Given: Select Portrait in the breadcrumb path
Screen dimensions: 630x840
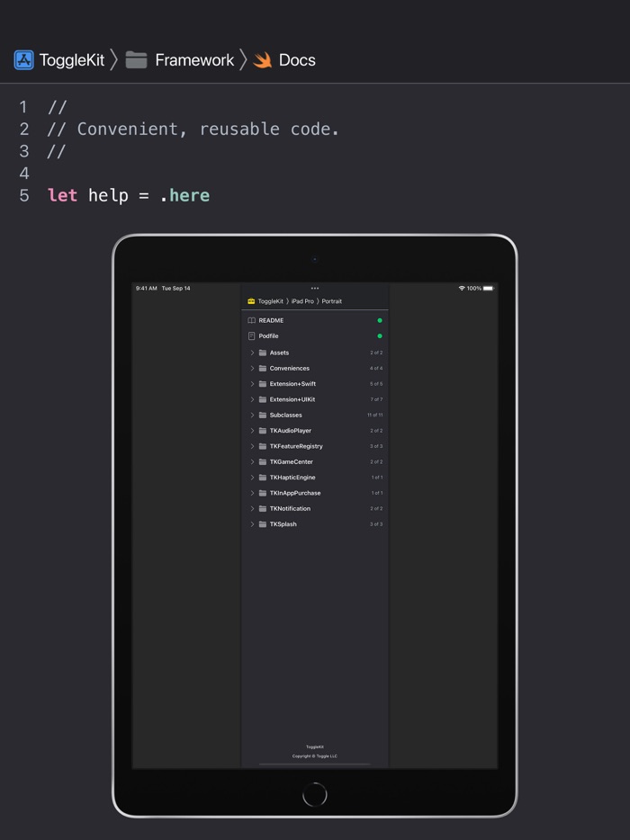Looking at the screenshot, I should [332, 301].
